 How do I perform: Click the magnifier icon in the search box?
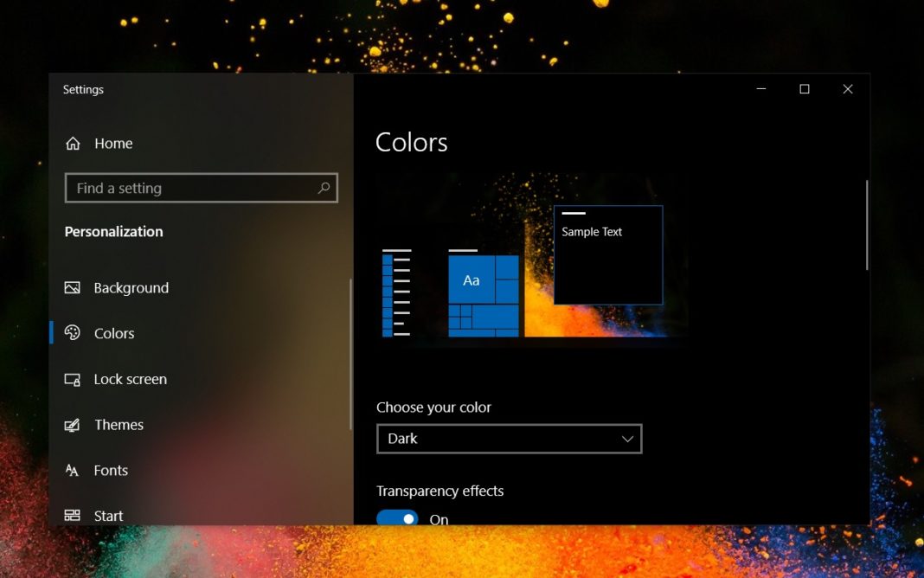pyautogui.click(x=324, y=188)
